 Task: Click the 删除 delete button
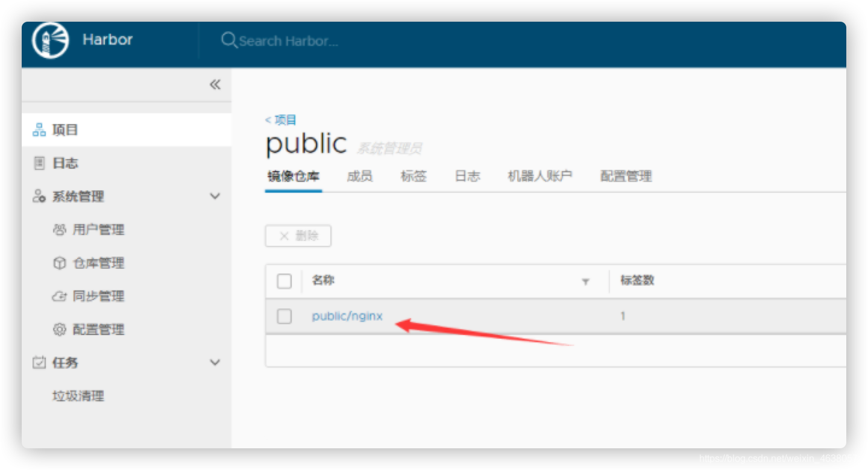[x=298, y=236]
